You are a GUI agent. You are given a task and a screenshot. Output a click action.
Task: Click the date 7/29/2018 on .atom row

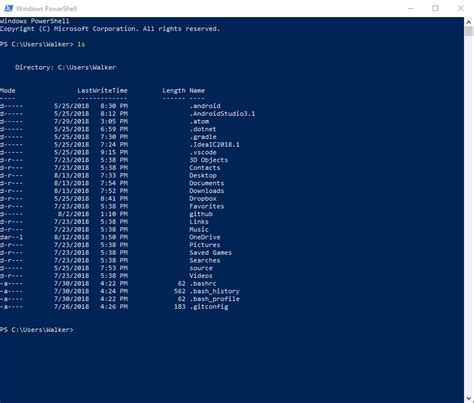(x=71, y=121)
